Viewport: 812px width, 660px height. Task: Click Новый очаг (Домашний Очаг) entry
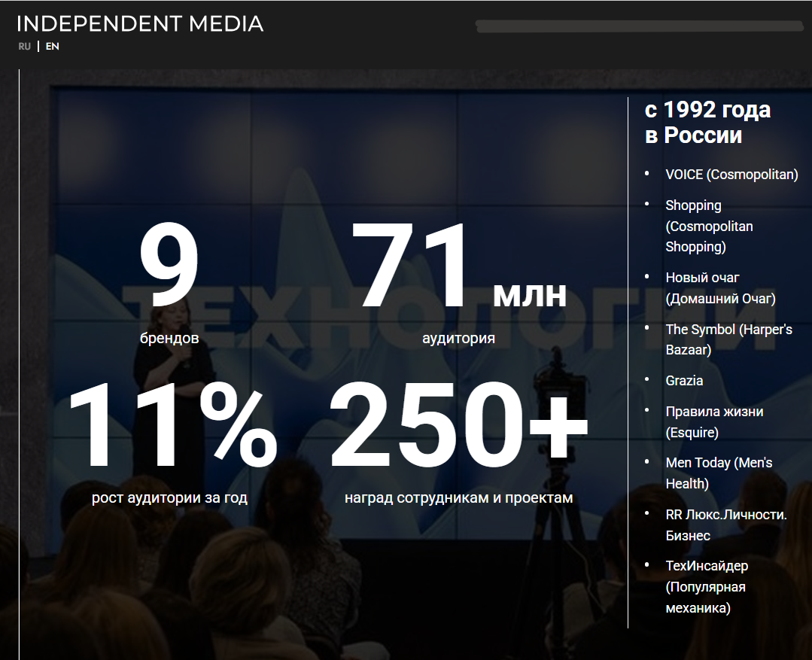coord(720,288)
